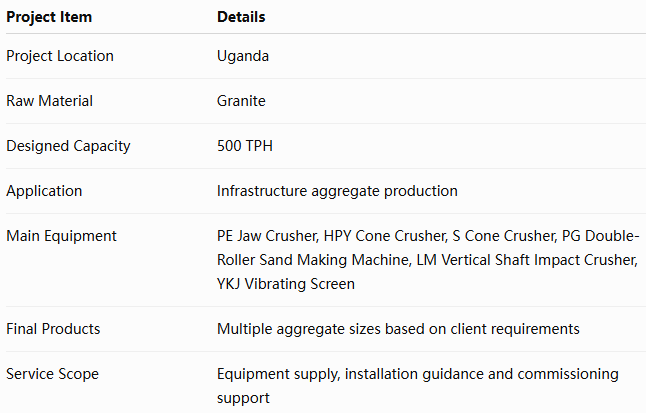Click the 500 TPH capacity value
The image size is (646, 413).
click(245, 146)
